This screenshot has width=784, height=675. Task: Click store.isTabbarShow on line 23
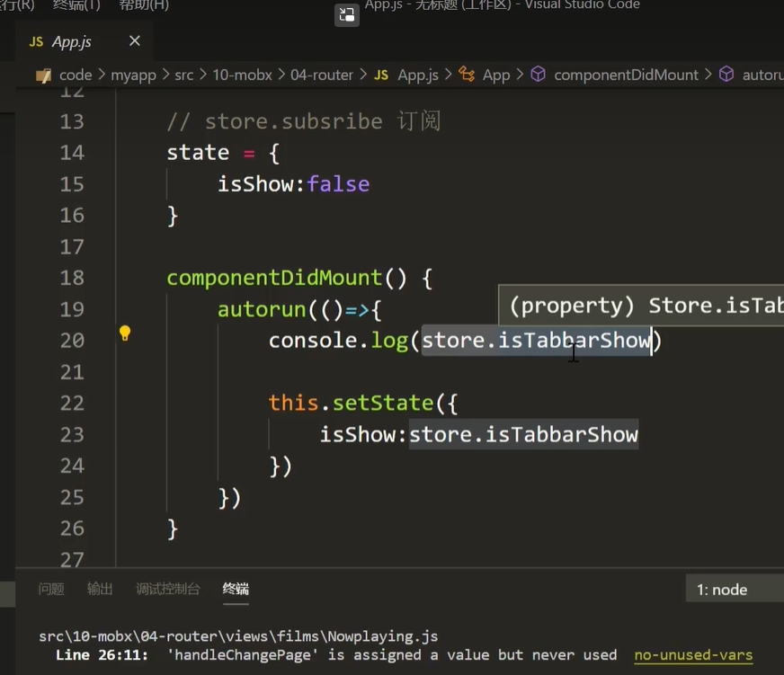[x=523, y=435]
